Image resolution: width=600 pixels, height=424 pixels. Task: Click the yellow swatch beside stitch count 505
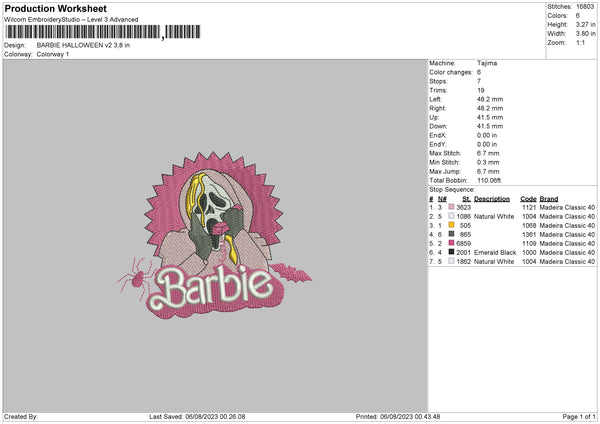(452, 225)
